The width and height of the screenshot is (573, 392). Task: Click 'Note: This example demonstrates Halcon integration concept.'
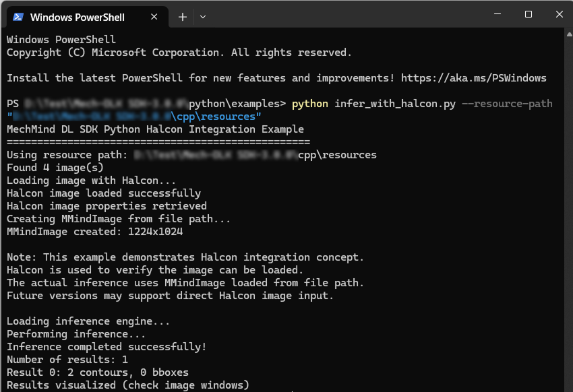coord(185,257)
